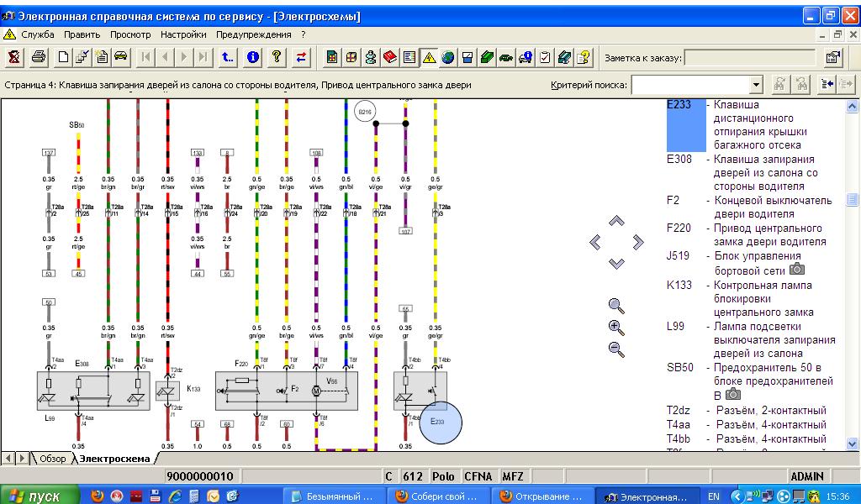Click the red-blue swap arrows toolbar button
Image resolution: width=861 pixels, height=504 pixels.
pyautogui.click(x=301, y=57)
